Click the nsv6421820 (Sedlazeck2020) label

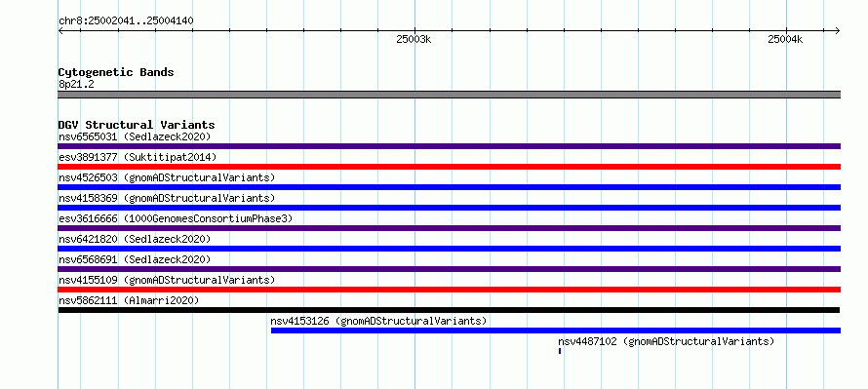click(135, 239)
